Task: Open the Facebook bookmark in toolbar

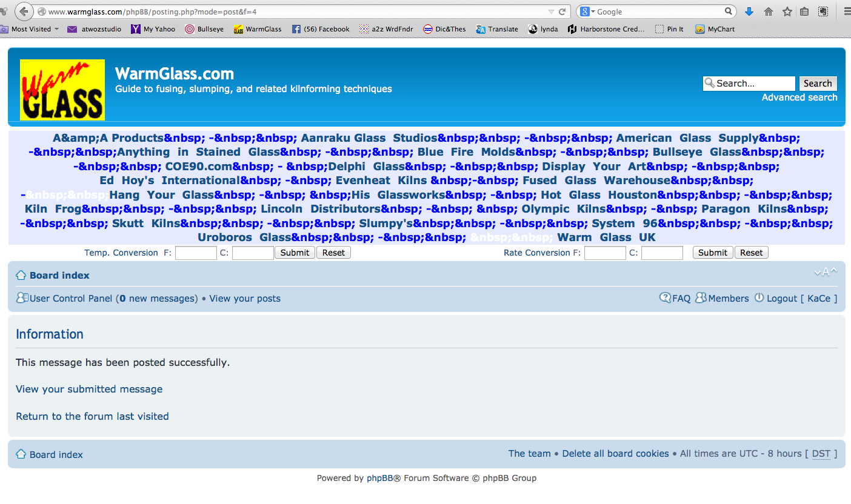Action: pyautogui.click(x=321, y=29)
